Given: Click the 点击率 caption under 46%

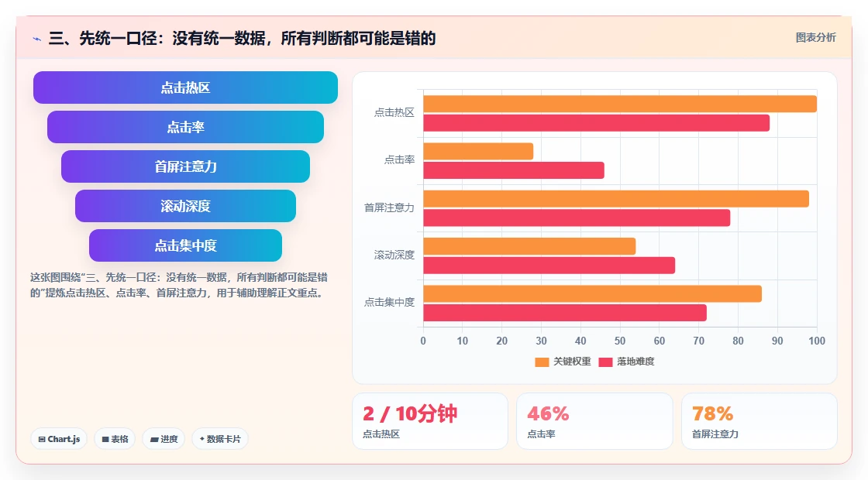Looking at the screenshot, I should point(541,434).
